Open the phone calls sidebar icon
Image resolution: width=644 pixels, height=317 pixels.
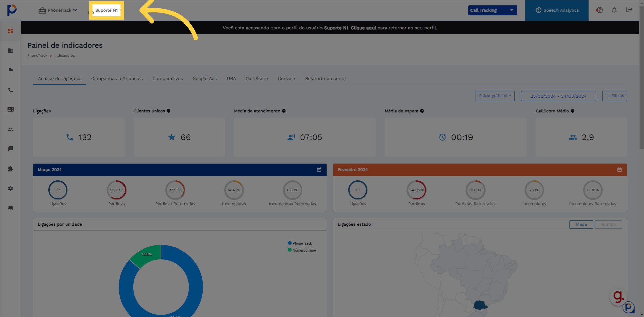[11, 90]
